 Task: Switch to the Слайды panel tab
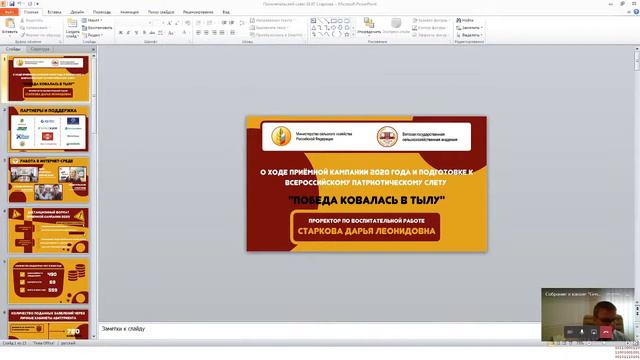pos(13,49)
